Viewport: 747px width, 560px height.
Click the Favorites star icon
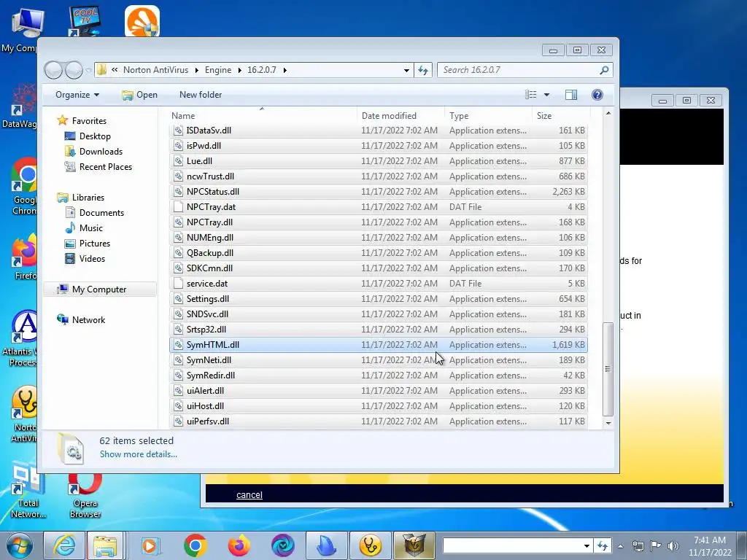[63, 120]
